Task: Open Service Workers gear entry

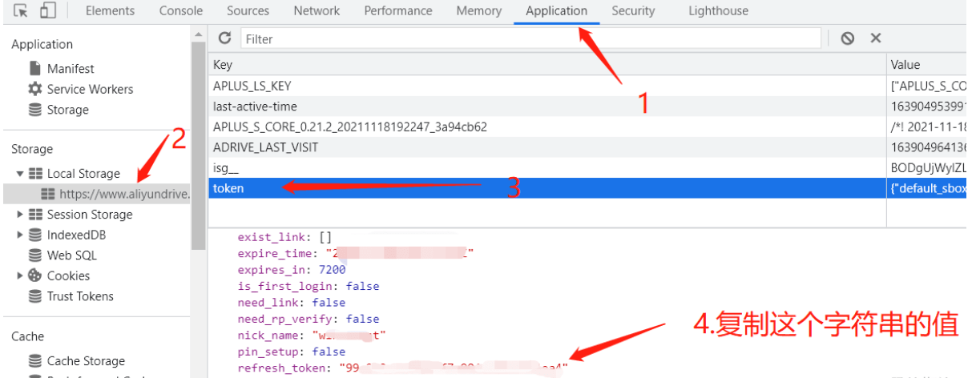Action: click(89, 89)
